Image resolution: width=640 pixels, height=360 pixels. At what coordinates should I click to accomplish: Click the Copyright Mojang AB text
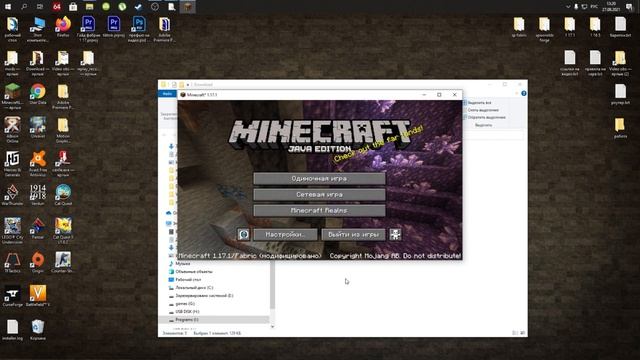pyautogui.click(x=395, y=256)
